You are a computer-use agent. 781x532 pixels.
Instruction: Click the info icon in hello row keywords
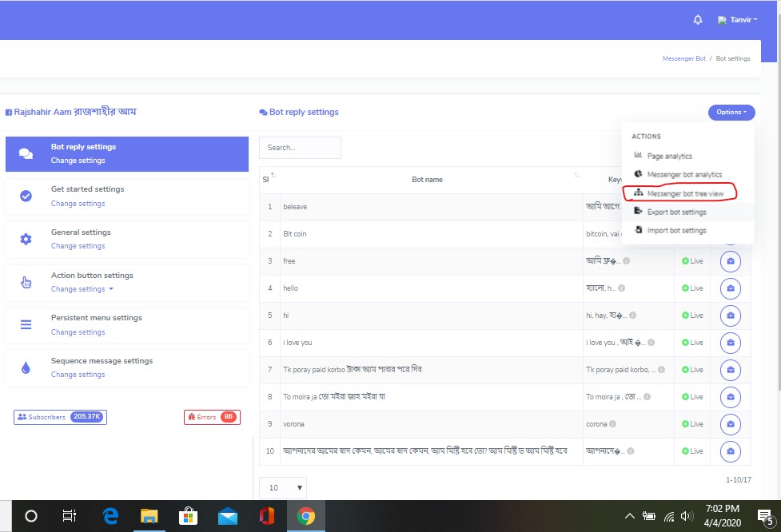coord(621,288)
